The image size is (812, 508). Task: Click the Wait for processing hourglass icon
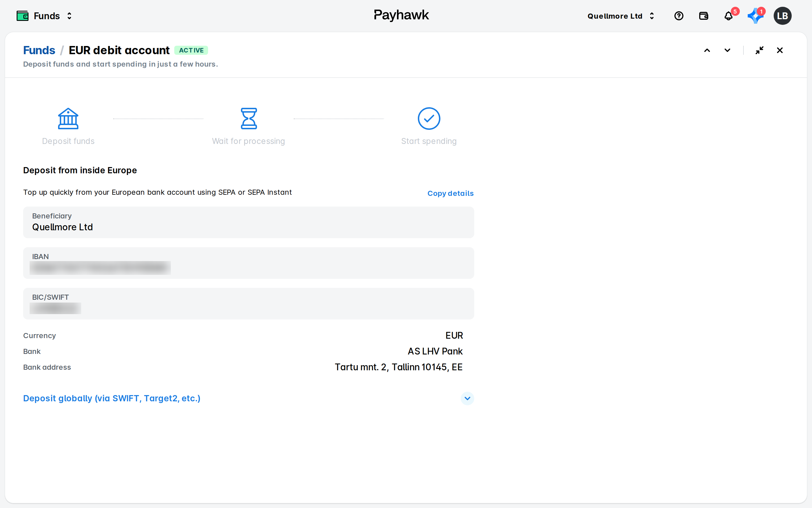(249, 119)
